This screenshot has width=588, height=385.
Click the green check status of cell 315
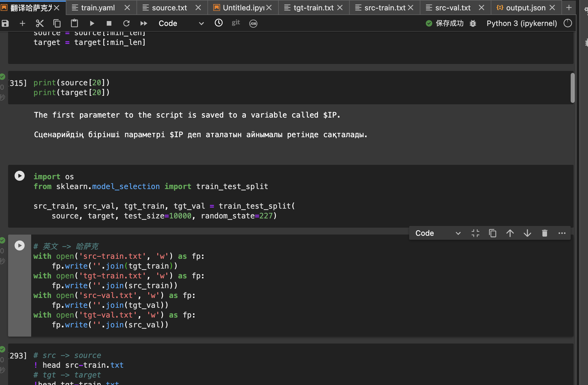coord(3,77)
